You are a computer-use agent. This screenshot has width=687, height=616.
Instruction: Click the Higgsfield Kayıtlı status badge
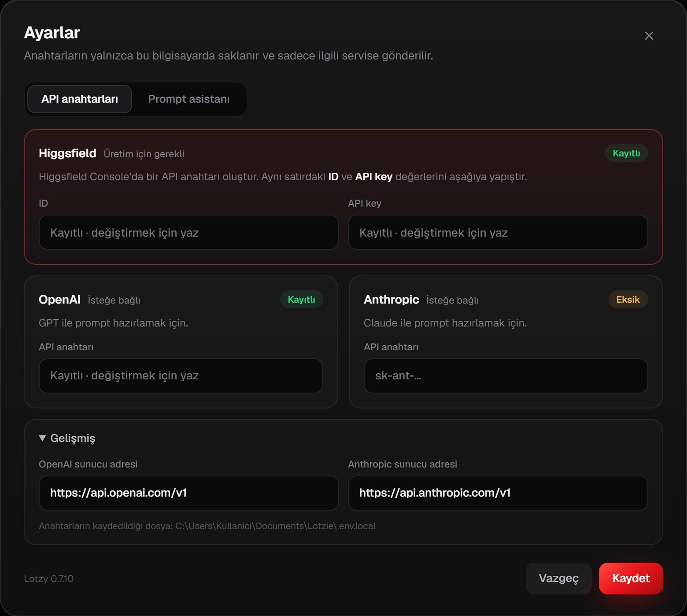coord(627,153)
